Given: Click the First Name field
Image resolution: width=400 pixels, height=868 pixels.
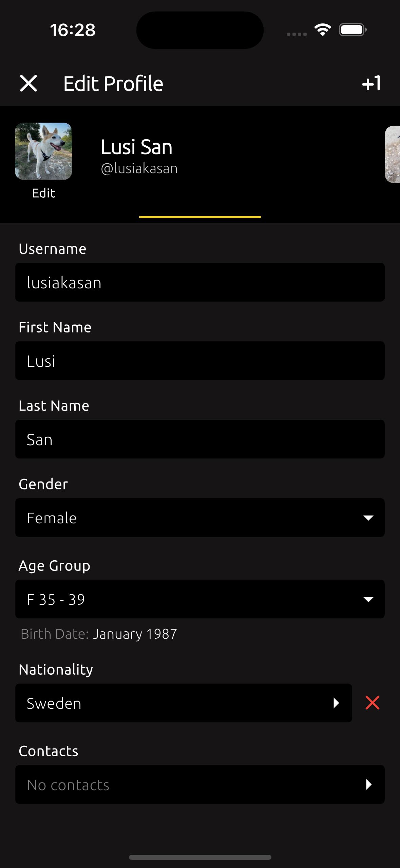Looking at the screenshot, I should pyautogui.click(x=200, y=361).
